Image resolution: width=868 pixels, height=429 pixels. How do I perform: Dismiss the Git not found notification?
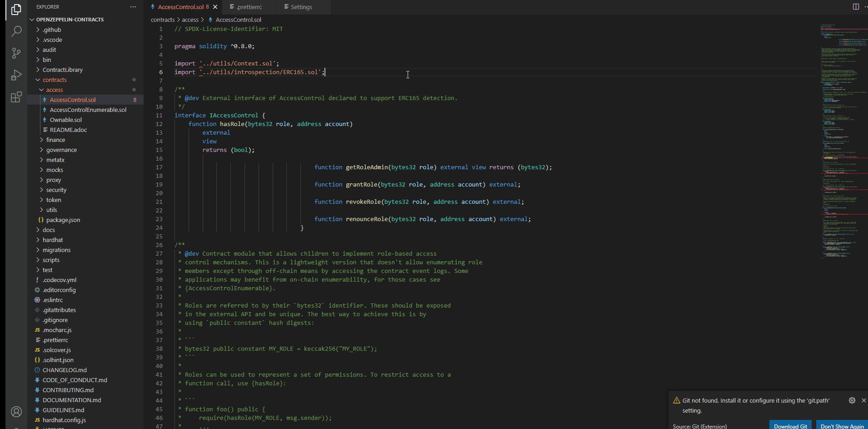863,400
